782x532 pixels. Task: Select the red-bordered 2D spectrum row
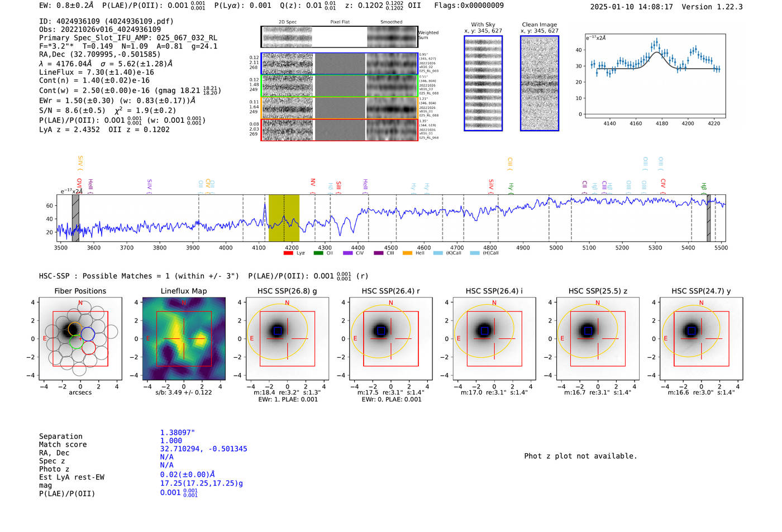[339, 130]
